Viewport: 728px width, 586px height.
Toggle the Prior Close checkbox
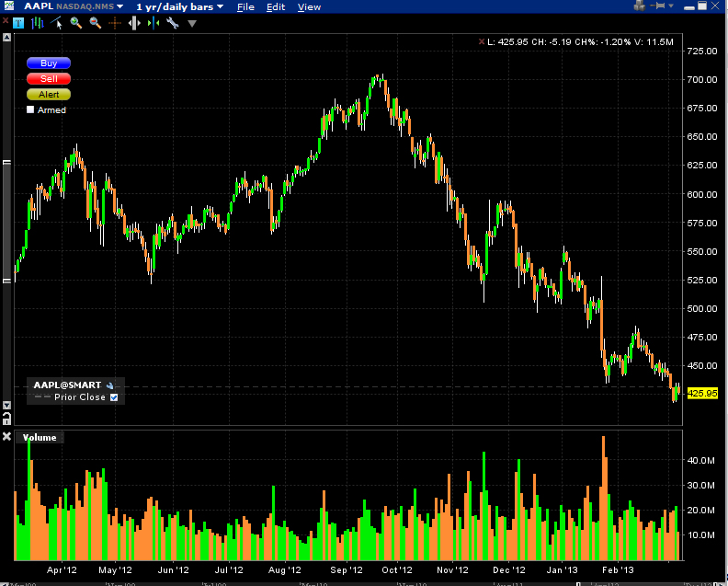(114, 397)
